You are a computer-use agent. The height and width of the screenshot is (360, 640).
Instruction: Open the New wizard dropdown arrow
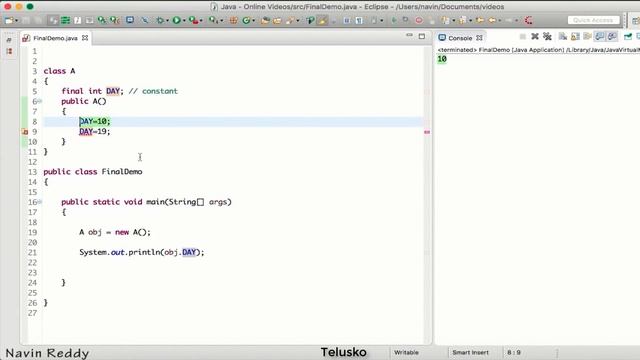pyautogui.click(x=16, y=20)
